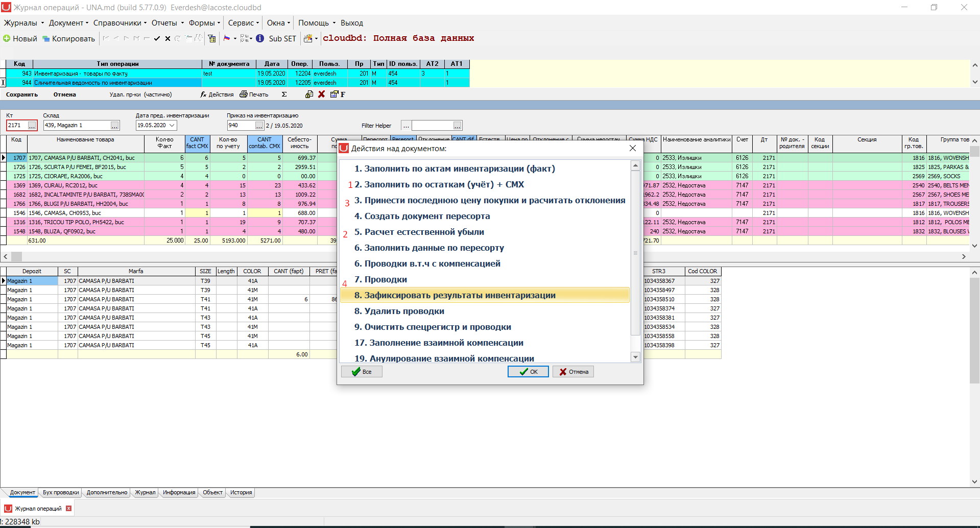The width and height of the screenshot is (980, 528).
Task: Click the flag language icon
Action: (227, 38)
